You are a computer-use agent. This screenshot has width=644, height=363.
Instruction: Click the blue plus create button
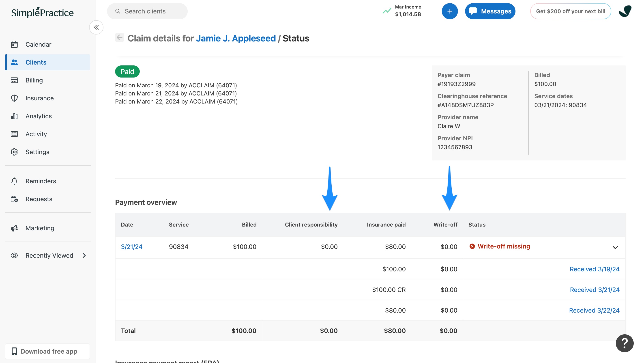pos(449,11)
